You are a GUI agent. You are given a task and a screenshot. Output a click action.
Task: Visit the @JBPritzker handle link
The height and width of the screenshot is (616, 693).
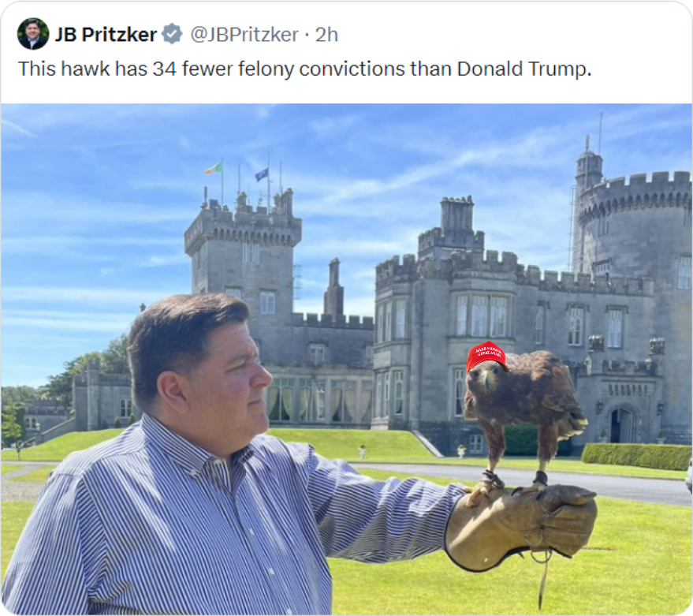244,35
